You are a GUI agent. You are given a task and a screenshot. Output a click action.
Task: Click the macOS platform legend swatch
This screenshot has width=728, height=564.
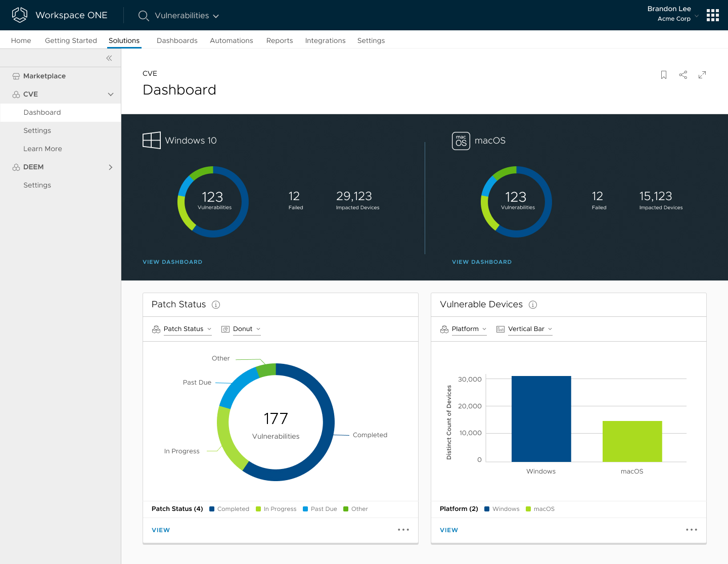coord(528,509)
